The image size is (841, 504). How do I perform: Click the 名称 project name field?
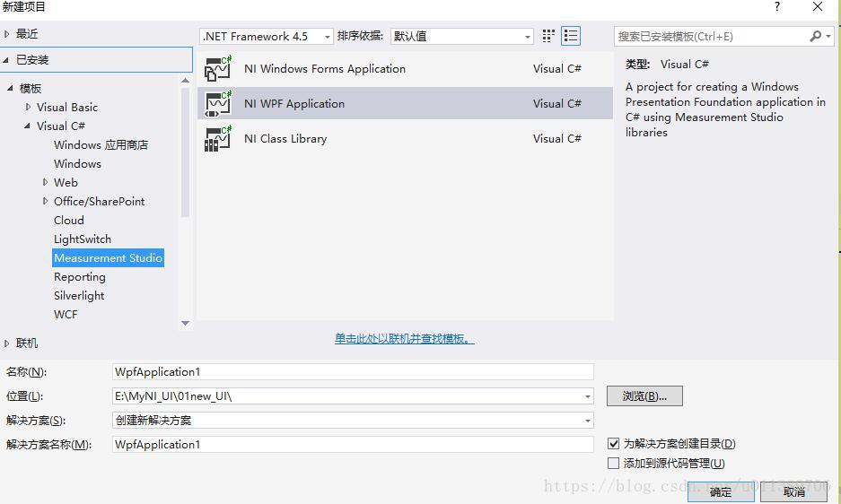[353, 371]
